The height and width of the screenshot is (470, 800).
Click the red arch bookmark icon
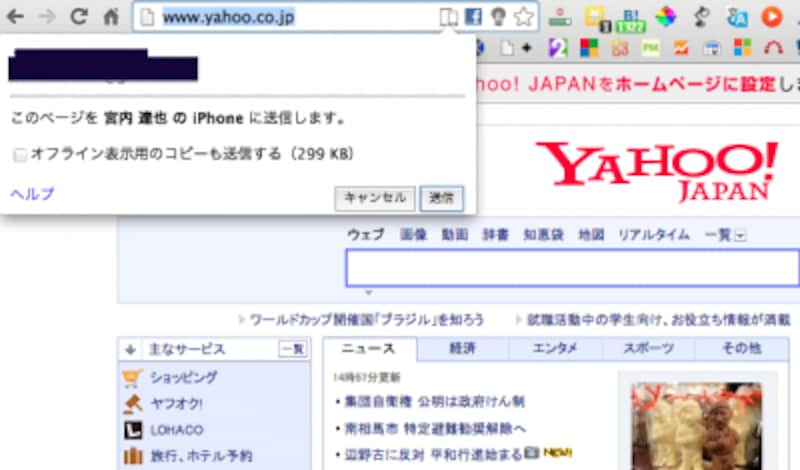(x=773, y=48)
